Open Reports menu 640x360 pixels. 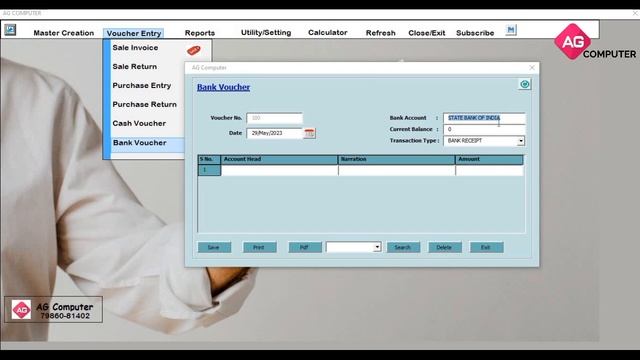(x=200, y=33)
